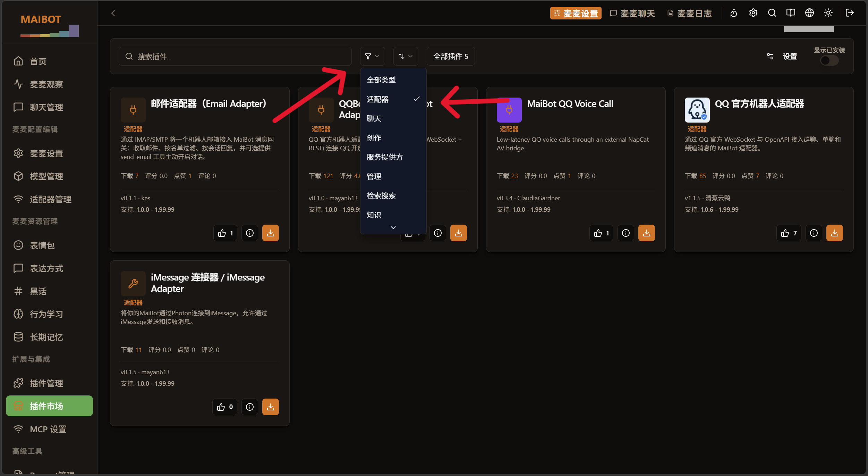
Task: Like the Email Adapter plugin
Action: (225, 233)
